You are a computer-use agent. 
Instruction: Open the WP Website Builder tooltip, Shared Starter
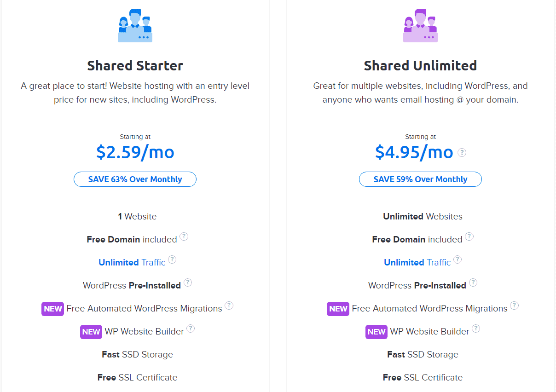click(191, 328)
